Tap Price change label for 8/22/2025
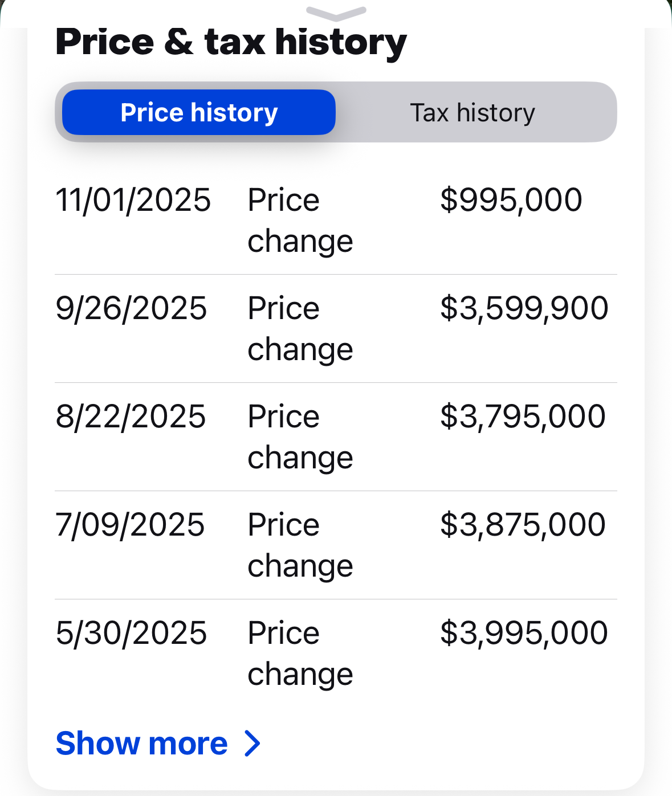The height and width of the screenshot is (796, 672). pyautogui.click(x=300, y=437)
